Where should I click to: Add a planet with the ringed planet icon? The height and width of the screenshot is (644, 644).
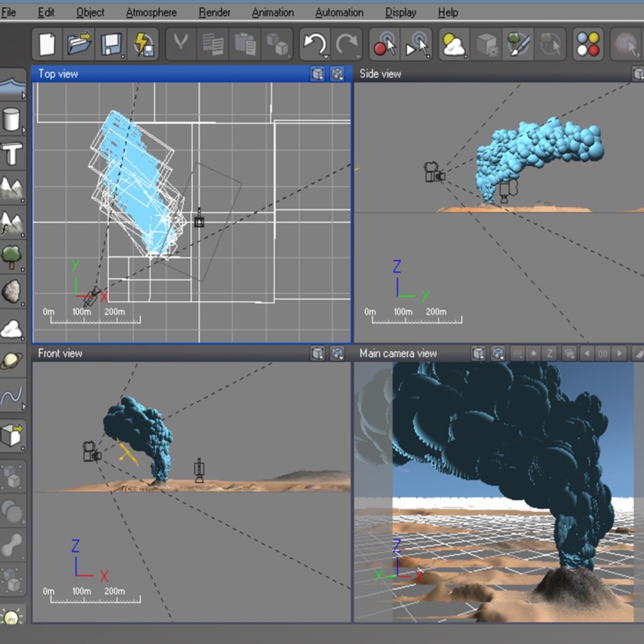point(13,361)
